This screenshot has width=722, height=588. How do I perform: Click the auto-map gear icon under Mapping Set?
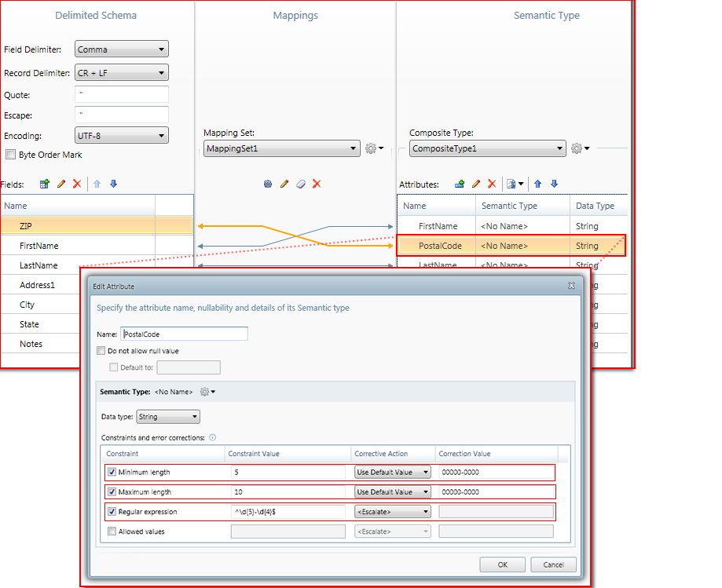pos(267,184)
